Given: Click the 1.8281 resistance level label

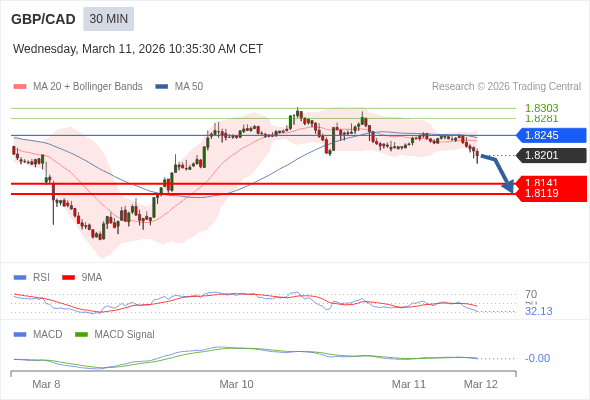Looking at the screenshot, I should (541, 119).
